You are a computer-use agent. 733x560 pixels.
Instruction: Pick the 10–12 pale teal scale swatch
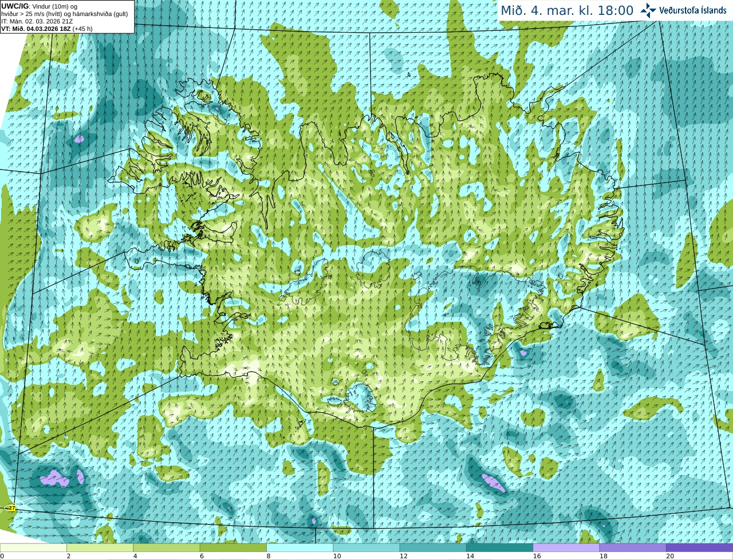point(366,547)
